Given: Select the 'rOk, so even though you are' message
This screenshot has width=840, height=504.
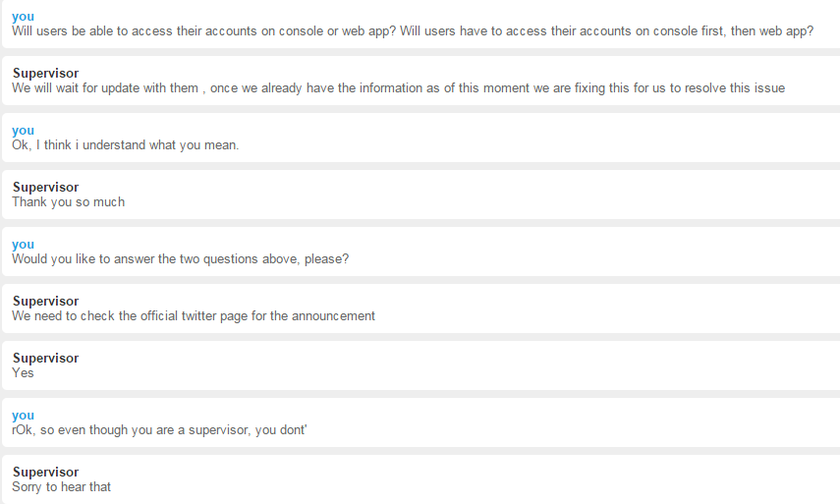Looking at the screenshot, I should click(x=159, y=430).
